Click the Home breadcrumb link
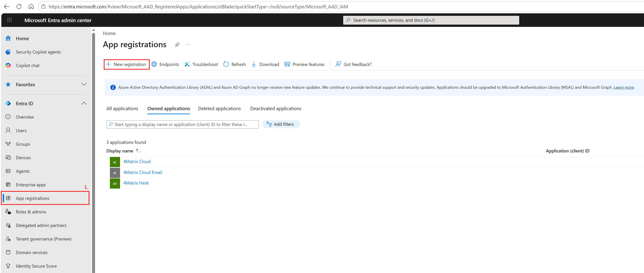The image size is (644, 273). [x=109, y=33]
